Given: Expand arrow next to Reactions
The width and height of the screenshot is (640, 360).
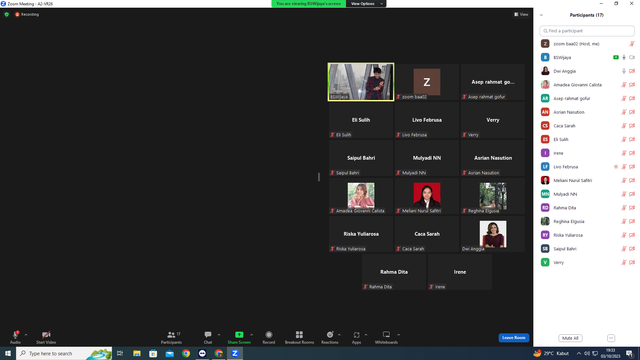Looking at the screenshot, I should [339, 335].
